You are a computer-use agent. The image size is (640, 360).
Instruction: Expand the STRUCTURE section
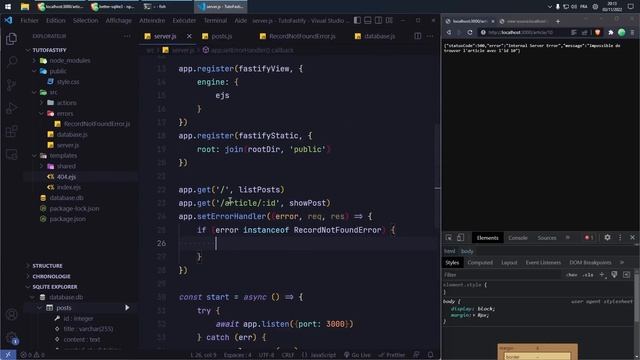coord(47,266)
